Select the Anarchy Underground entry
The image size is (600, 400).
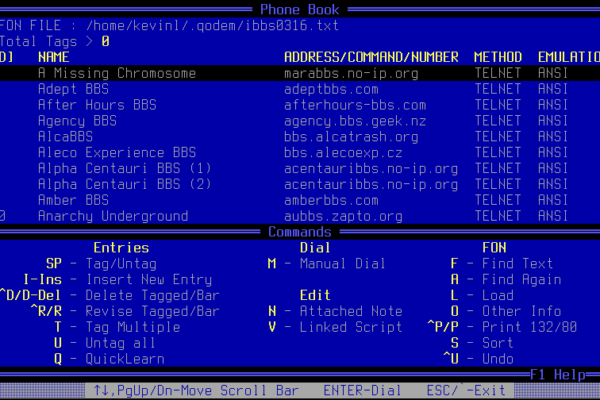113,216
